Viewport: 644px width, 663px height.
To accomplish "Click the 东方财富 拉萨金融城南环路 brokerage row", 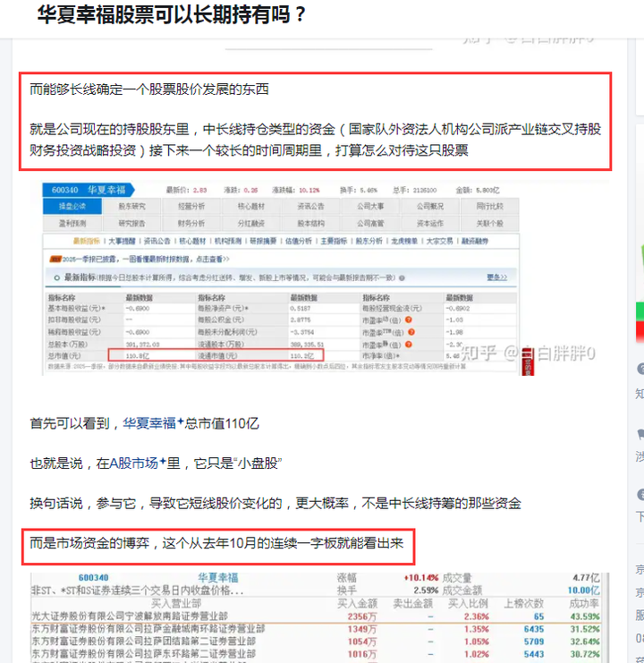I will pyautogui.click(x=316, y=629).
